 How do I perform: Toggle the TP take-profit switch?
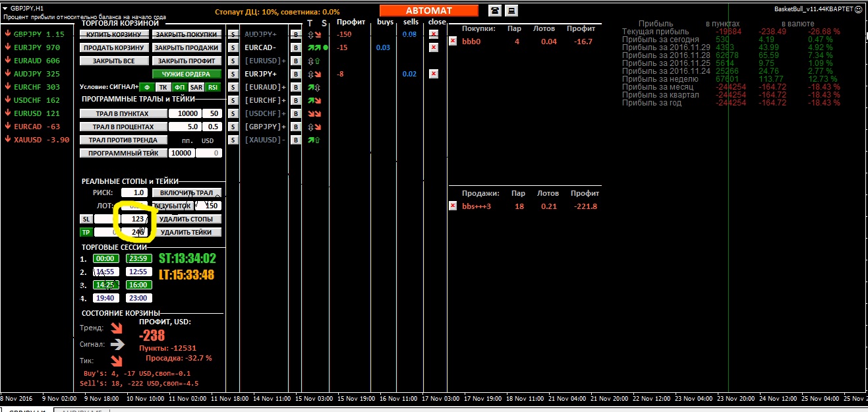(x=86, y=232)
